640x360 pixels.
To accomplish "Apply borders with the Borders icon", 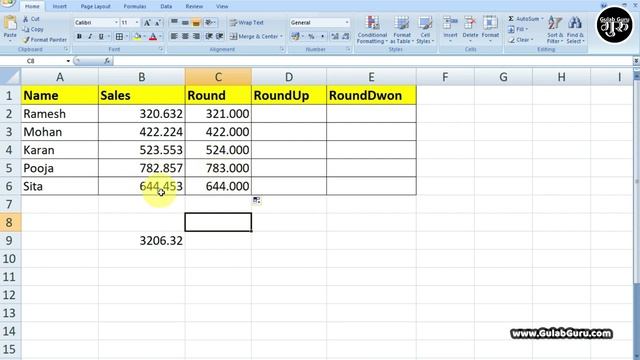I will click(x=119, y=37).
